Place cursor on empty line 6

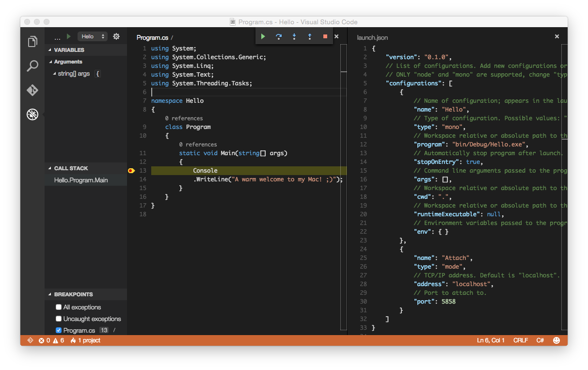click(249, 92)
